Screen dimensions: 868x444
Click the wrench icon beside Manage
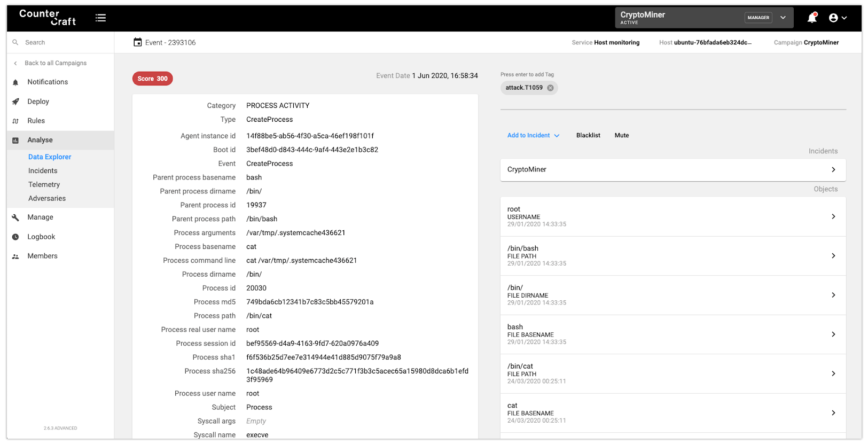point(15,217)
